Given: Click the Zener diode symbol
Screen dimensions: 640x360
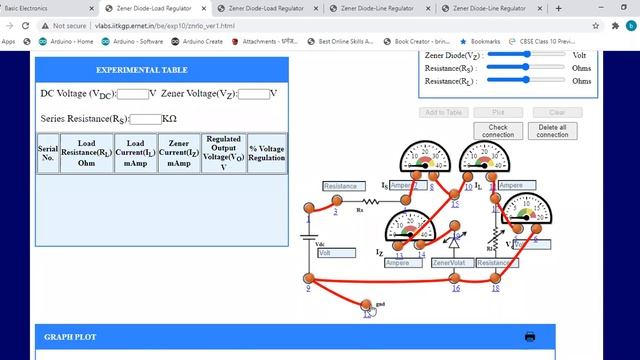Looking at the screenshot, I should [x=454, y=242].
